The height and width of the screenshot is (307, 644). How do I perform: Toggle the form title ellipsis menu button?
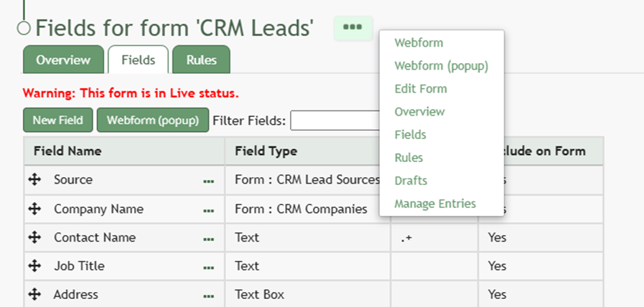353,27
